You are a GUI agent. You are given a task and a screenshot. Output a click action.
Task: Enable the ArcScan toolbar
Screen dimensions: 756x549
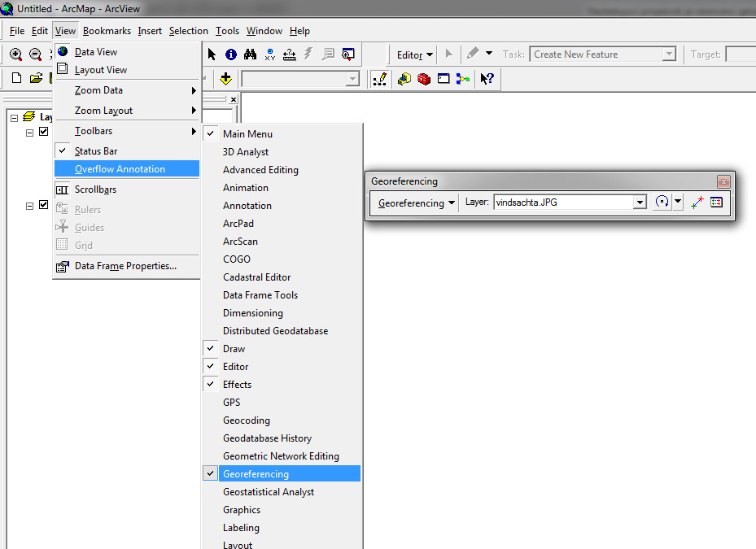(282, 241)
